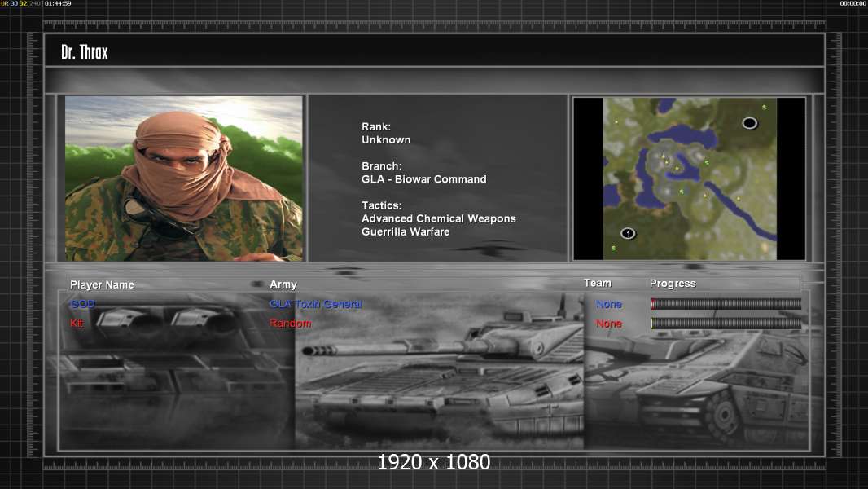
Task: Click the 'Progress' column header
Action: pos(673,284)
